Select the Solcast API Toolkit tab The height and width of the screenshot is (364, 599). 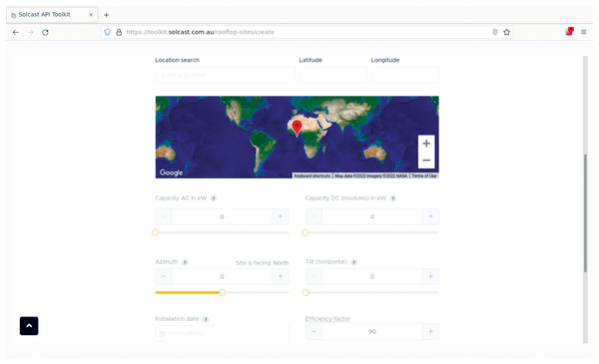pyautogui.click(x=52, y=15)
